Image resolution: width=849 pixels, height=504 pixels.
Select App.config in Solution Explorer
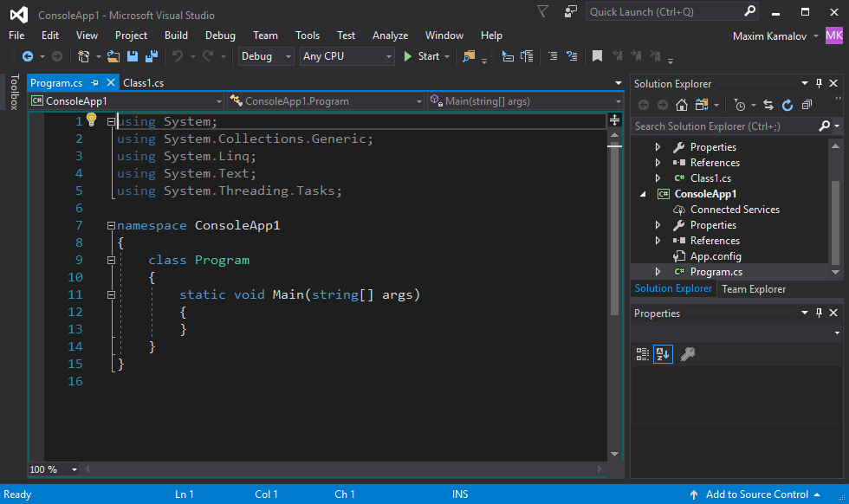(x=716, y=256)
